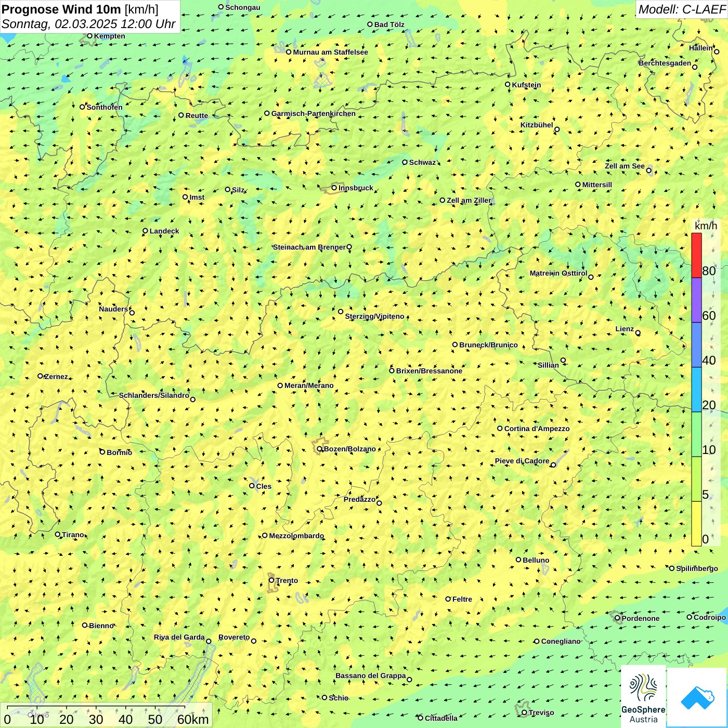Click the 'Riva del Garda' label
728x728 pixels.
tap(179, 637)
